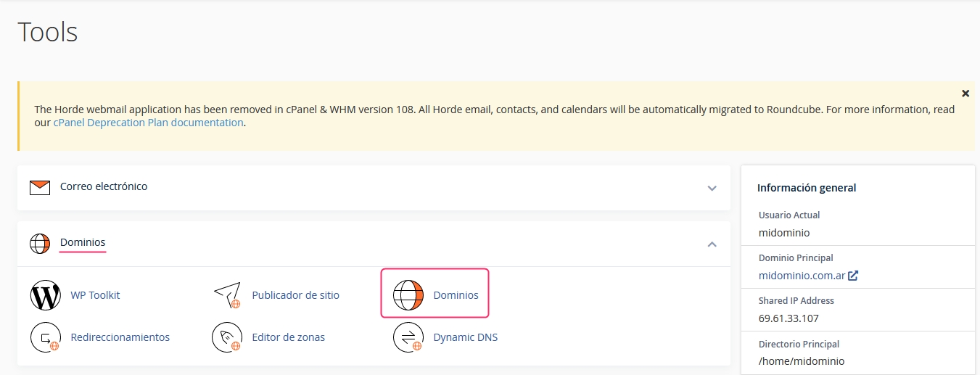Click the Correo electrónico envelope icon
The height and width of the screenshot is (375, 980).
[40, 188]
